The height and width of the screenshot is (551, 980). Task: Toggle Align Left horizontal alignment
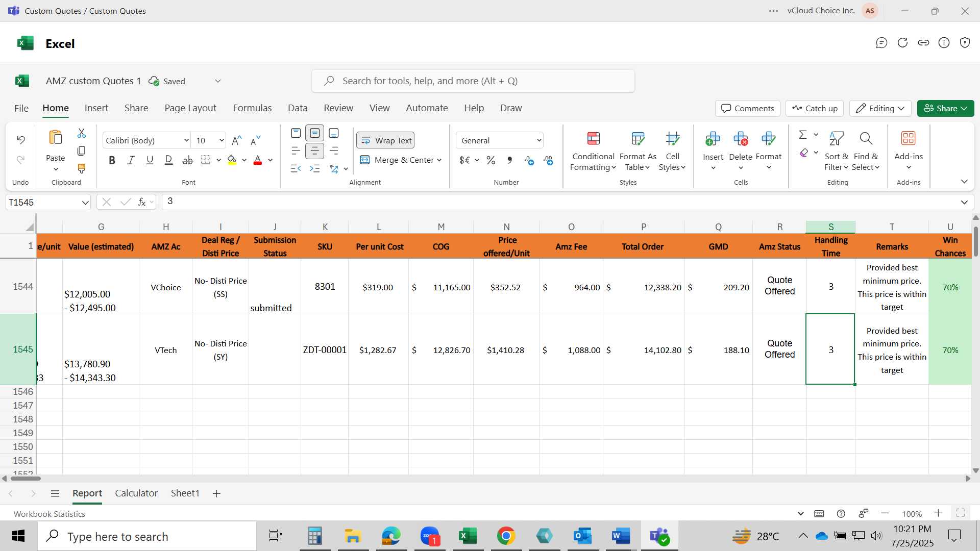[x=296, y=151]
